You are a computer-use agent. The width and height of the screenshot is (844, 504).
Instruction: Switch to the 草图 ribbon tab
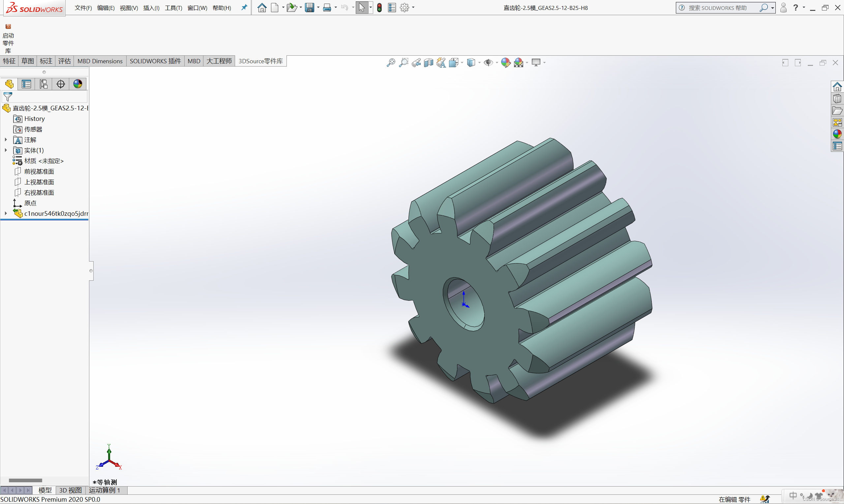pos(28,61)
